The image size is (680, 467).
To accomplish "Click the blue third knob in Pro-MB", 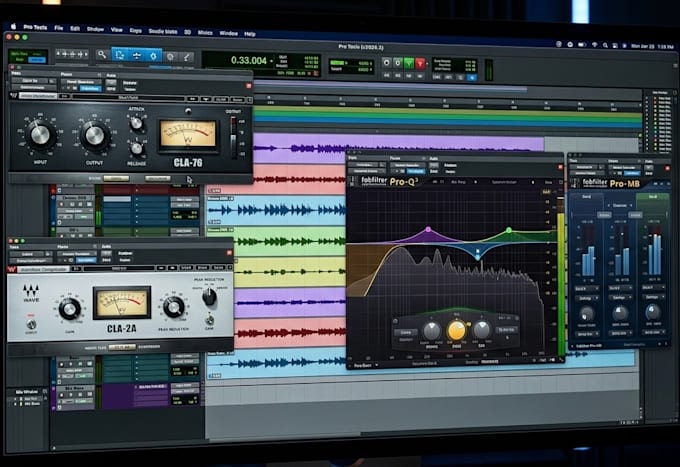I will click(x=653, y=312).
